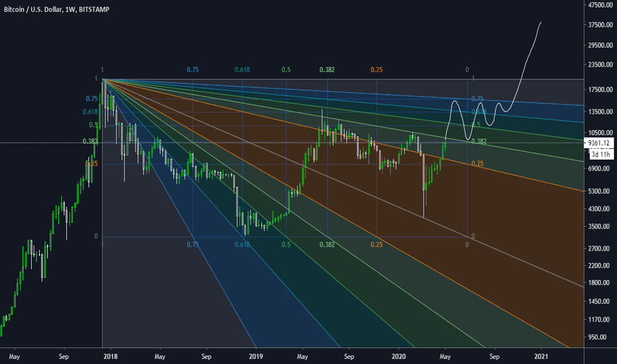The width and height of the screenshot is (617, 364).
Task: Click the 0.618 label left of the 2018 candles
Action: (90, 112)
